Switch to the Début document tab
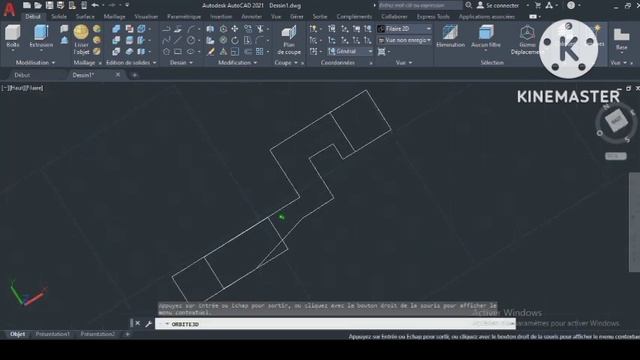Image resolution: width=640 pixels, height=360 pixels. tap(22, 75)
